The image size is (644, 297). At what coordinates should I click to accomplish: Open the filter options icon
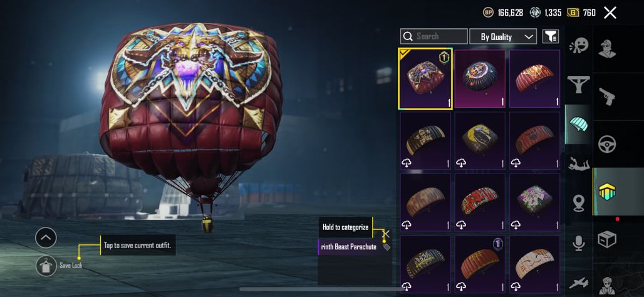coord(551,36)
